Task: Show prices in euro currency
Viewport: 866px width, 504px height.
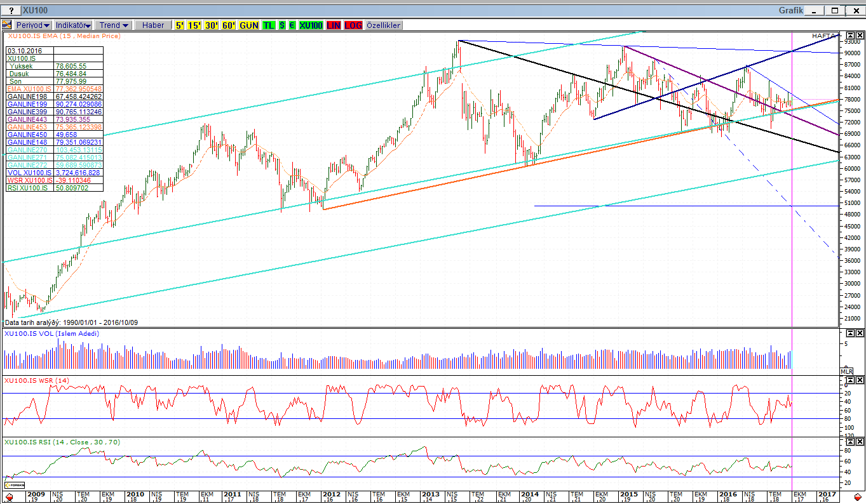Action: click(292, 25)
